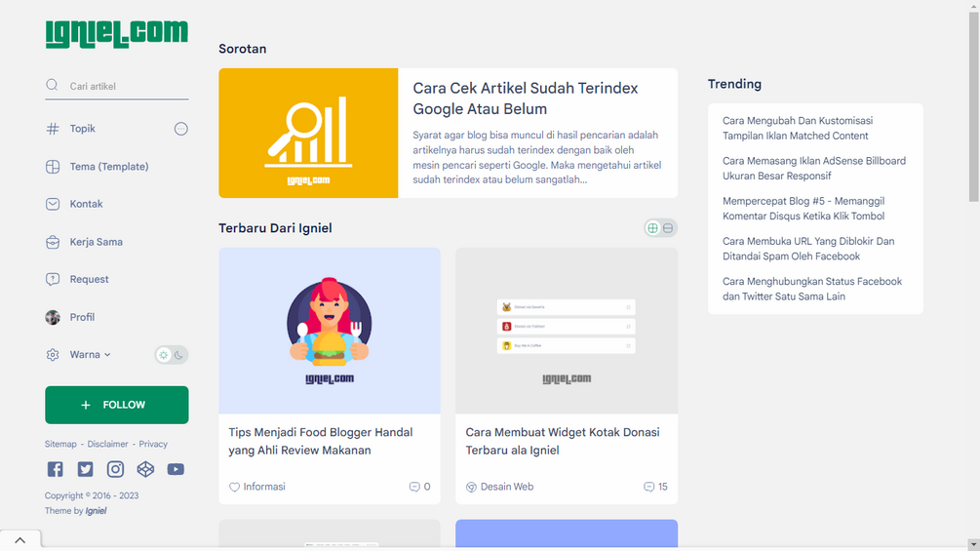Open the CodePen social icon
Image resolution: width=980 pixels, height=551 pixels.
[145, 469]
